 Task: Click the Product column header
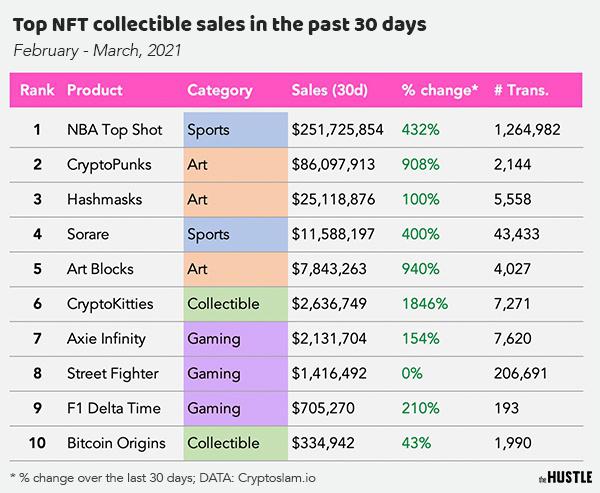coord(95,91)
